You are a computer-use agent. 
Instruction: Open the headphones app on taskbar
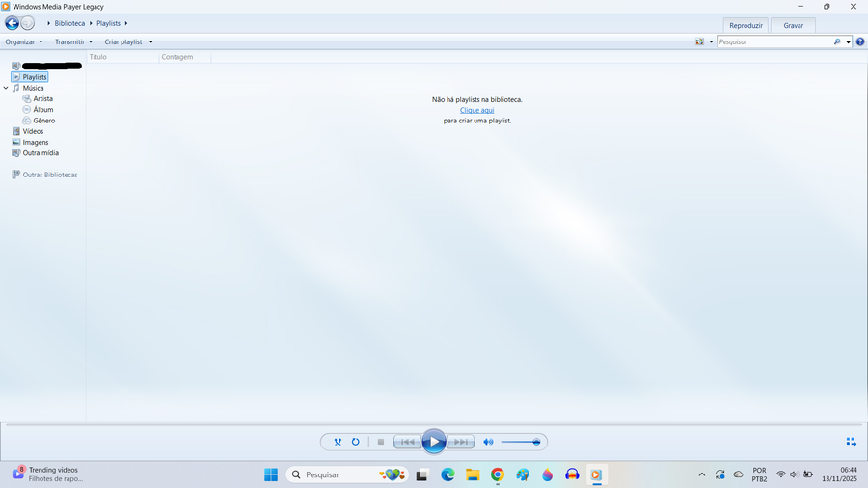[x=572, y=474]
